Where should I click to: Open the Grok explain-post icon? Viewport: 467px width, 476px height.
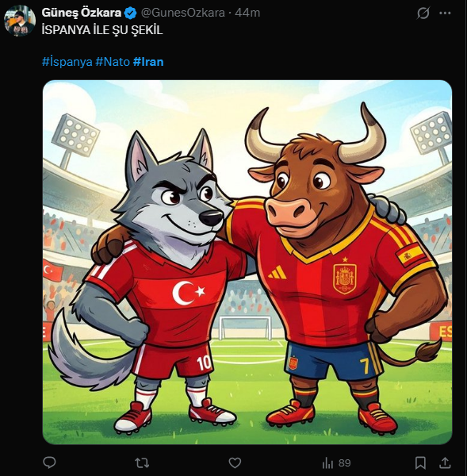point(423,13)
